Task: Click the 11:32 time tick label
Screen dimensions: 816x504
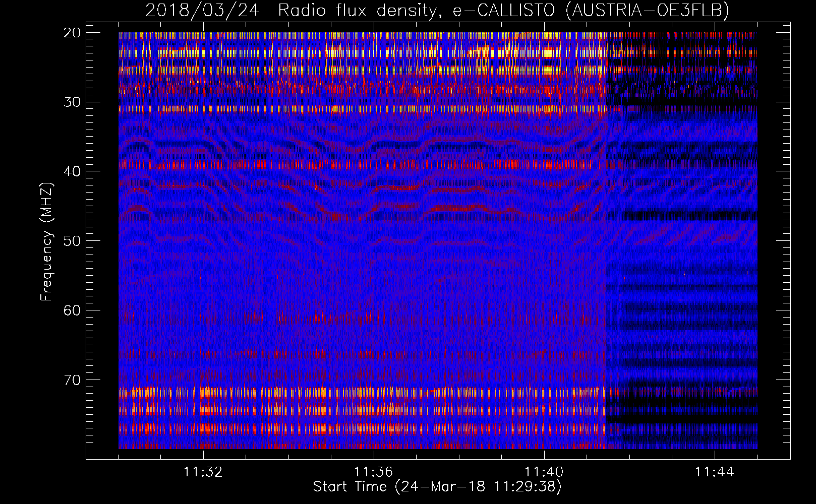Action: pyautogui.click(x=203, y=472)
